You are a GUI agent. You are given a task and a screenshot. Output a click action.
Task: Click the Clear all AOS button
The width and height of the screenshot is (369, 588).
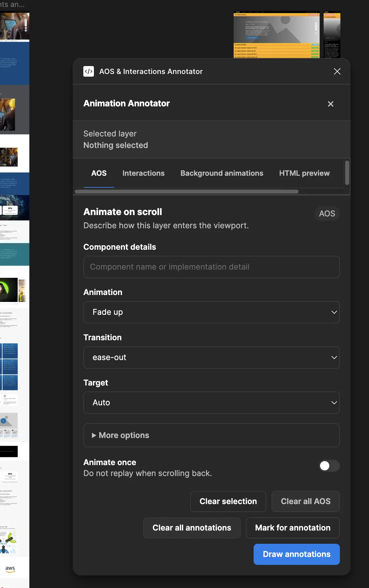click(306, 501)
